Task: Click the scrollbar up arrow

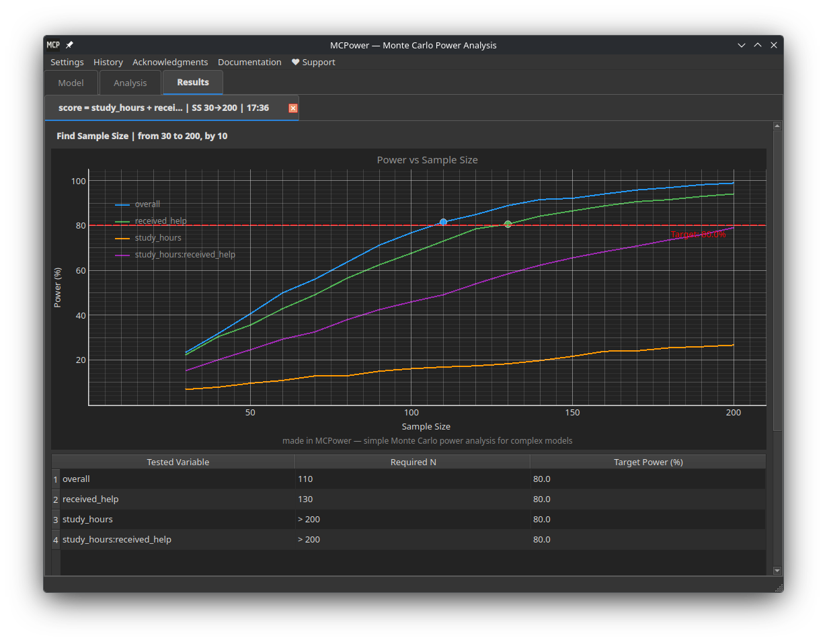Action: pos(777,125)
